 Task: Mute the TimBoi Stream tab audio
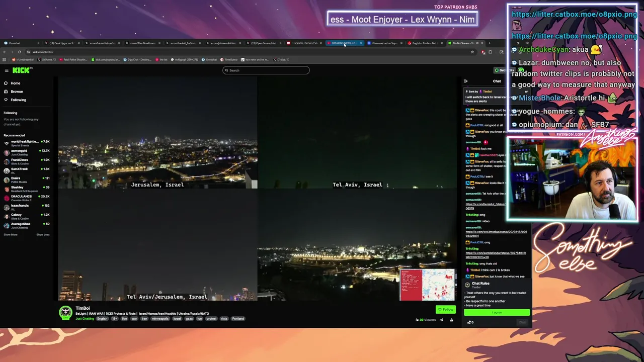(x=477, y=43)
